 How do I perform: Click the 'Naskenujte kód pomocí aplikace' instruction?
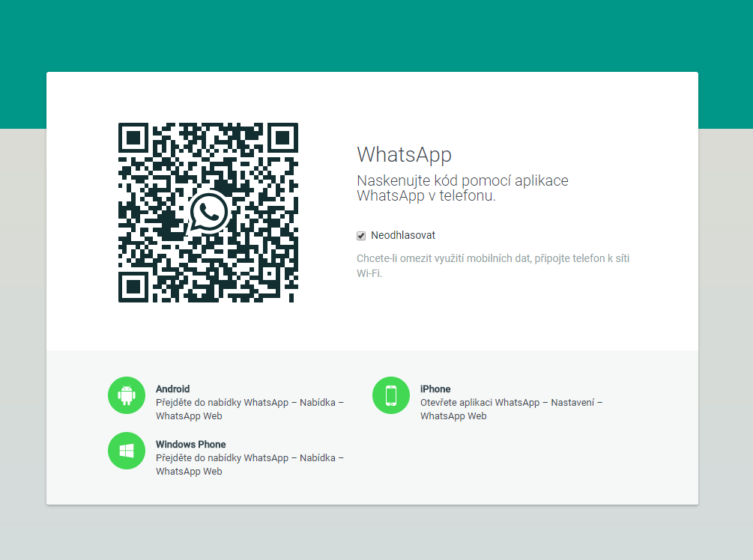click(x=462, y=188)
